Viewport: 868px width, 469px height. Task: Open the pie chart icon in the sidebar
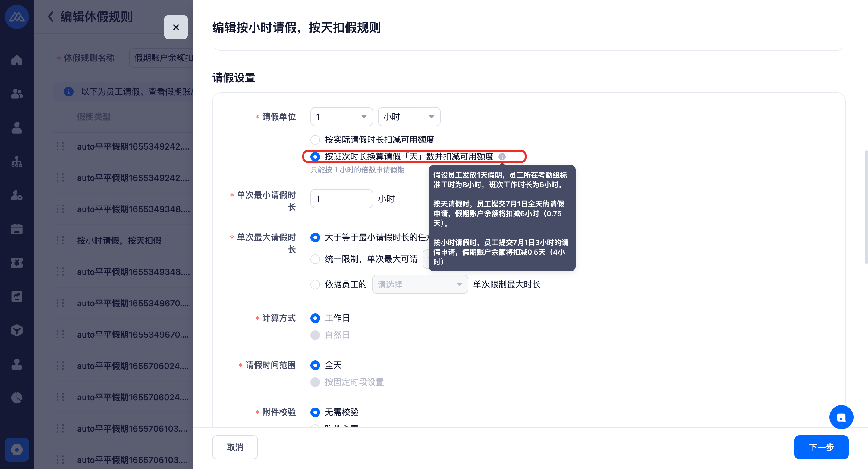click(x=17, y=398)
